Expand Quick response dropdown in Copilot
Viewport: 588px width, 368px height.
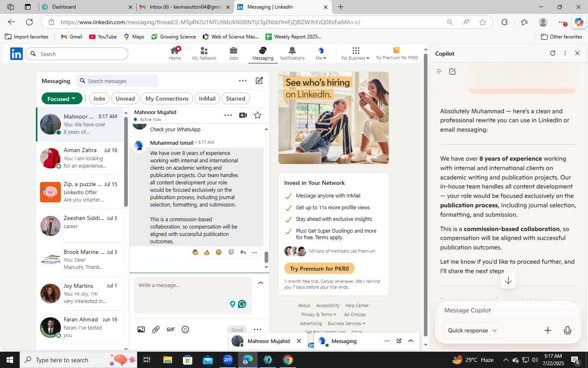click(472, 330)
